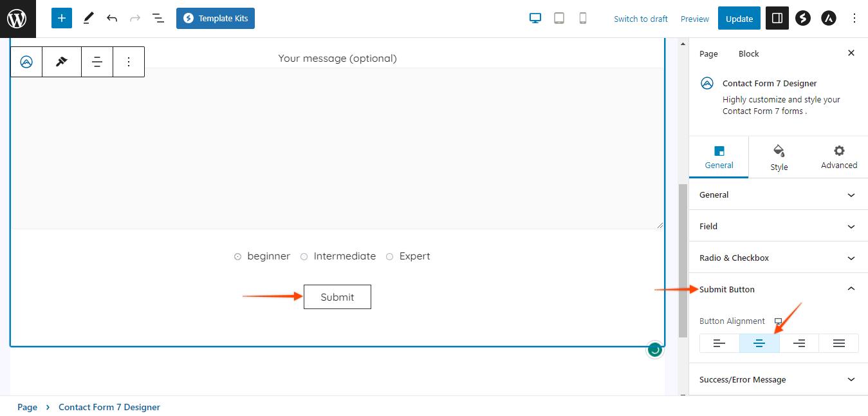Open the Advanced tab

click(x=838, y=157)
